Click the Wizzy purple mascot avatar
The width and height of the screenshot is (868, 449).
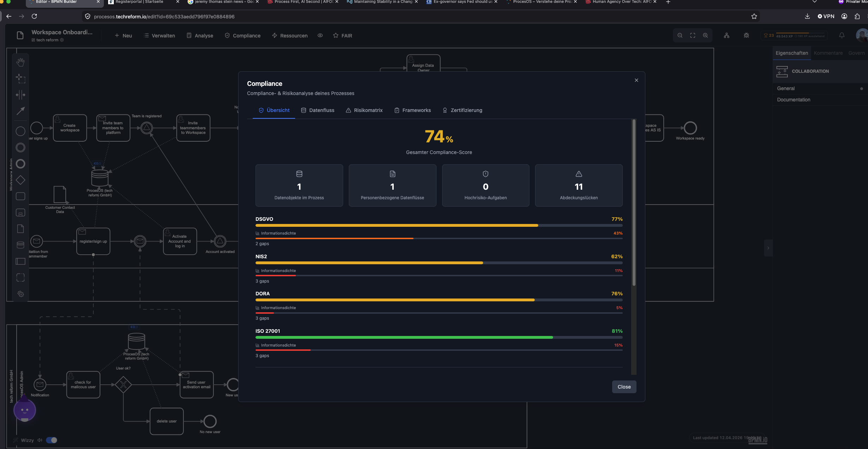pos(25,410)
